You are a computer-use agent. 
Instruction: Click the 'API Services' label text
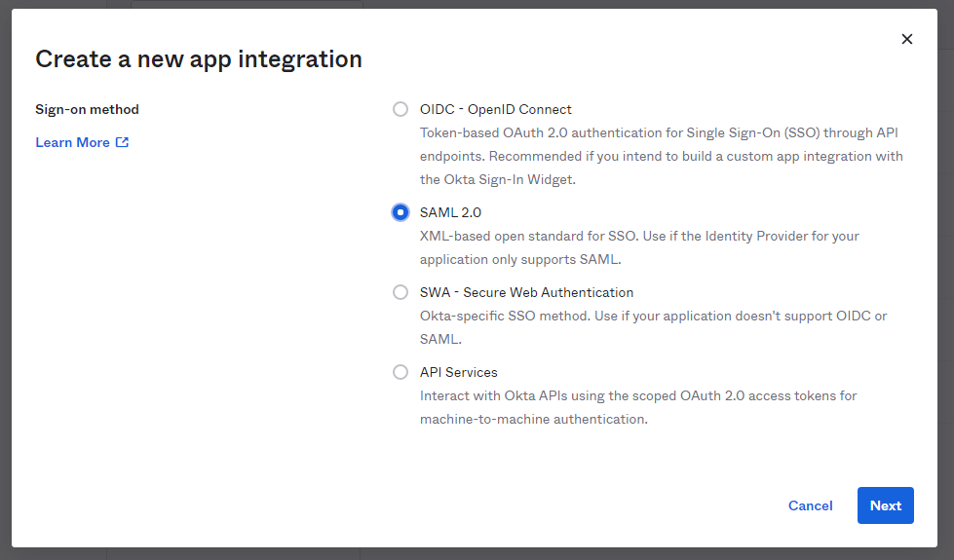[458, 372]
